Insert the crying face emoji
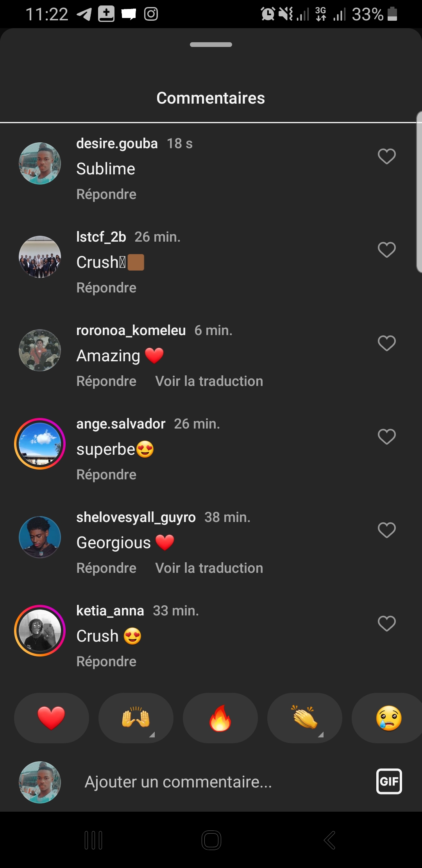The width and height of the screenshot is (422, 868). tap(388, 718)
